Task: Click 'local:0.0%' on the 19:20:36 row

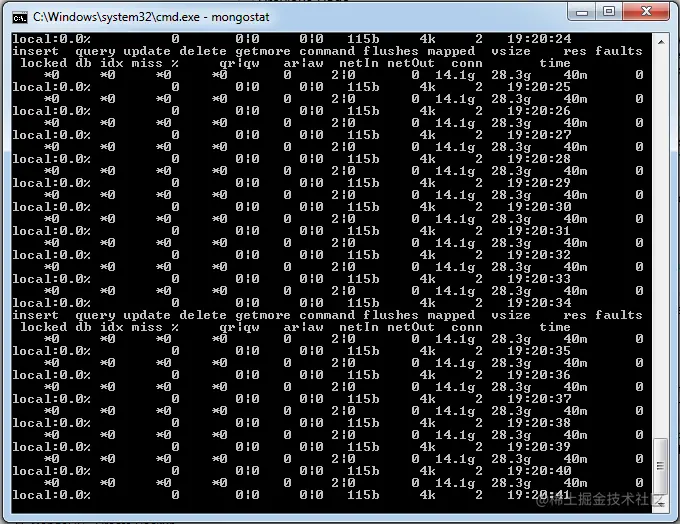Action: click(52, 375)
